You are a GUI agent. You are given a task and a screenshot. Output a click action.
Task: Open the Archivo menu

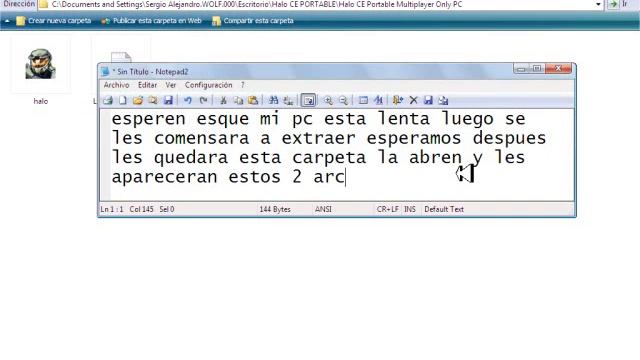coord(116,85)
